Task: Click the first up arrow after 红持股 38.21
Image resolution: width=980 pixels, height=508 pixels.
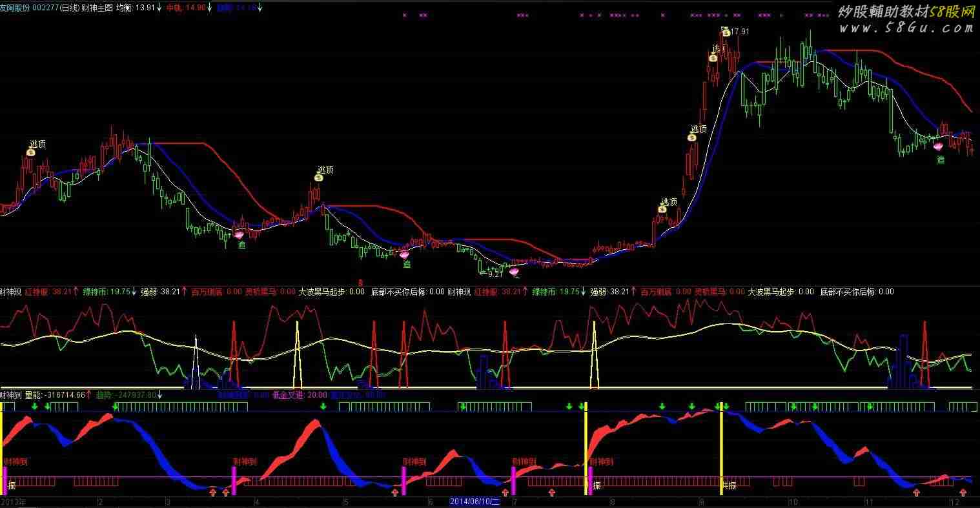Action: [76, 292]
